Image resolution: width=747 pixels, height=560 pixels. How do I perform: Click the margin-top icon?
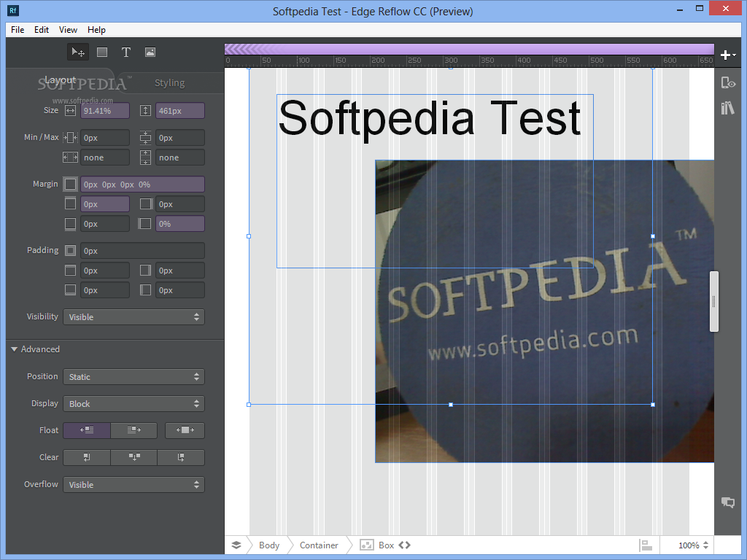pyautogui.click(x=71, y=204)
